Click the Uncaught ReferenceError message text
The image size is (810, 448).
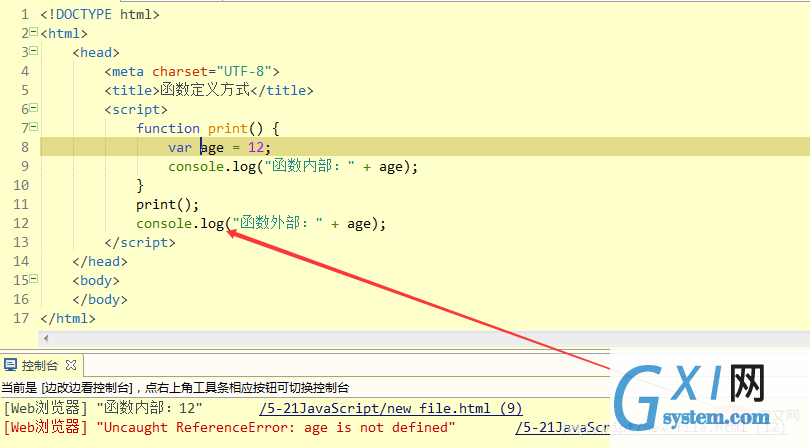pyautogui.click(x=276, y=428)
